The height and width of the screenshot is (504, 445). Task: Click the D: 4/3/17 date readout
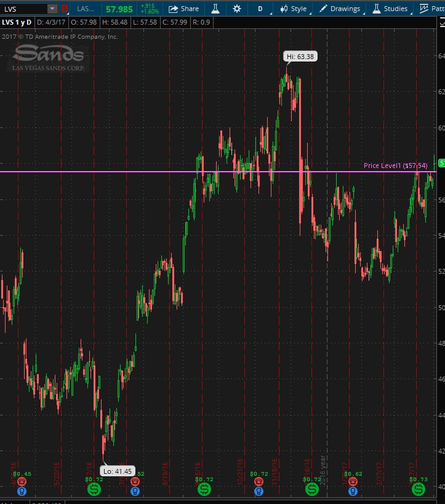(x=51, y=22)
